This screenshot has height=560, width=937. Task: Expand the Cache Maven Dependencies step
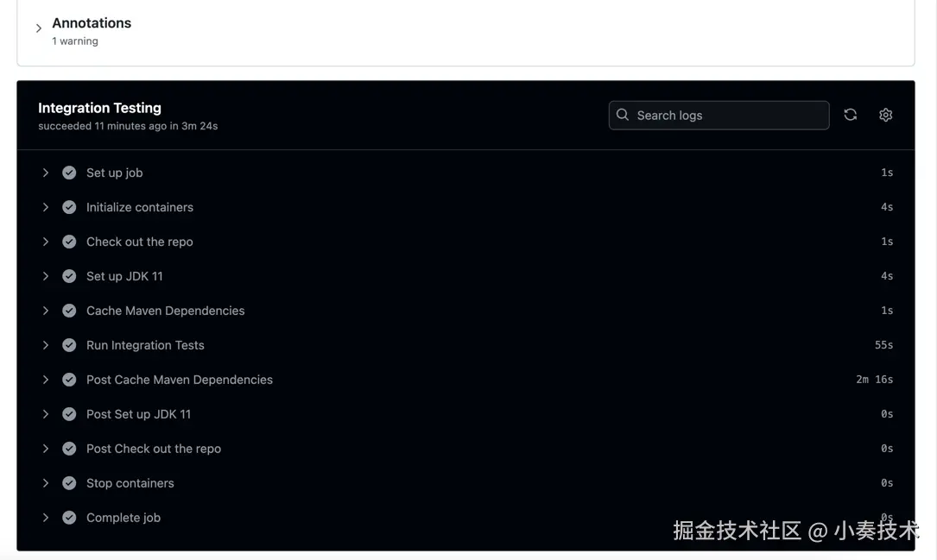pos(46,311)
